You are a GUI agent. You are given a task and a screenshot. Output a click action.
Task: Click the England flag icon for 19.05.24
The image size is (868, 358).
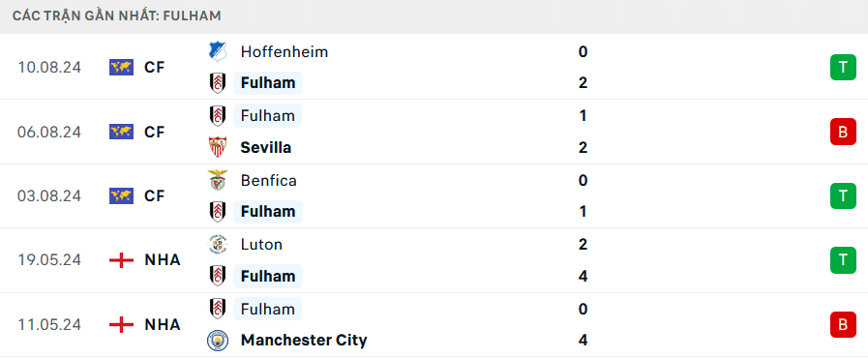point(121,260)
